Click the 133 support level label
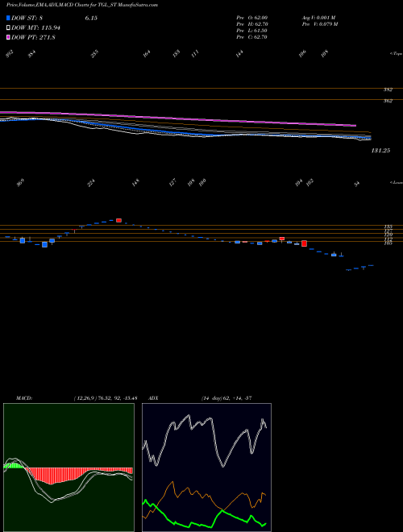Screen dimensions: 403x532 click(388, 227)
